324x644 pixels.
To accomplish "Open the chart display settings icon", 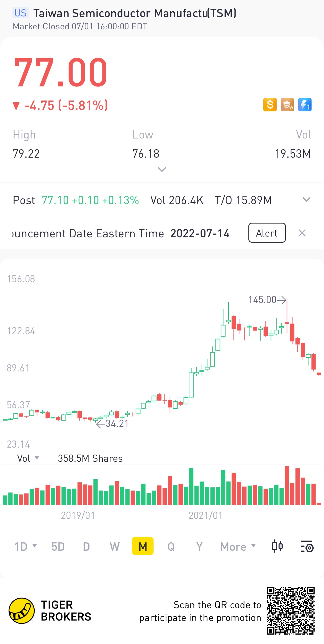I will pyautogui.click(x=307, y=546).
